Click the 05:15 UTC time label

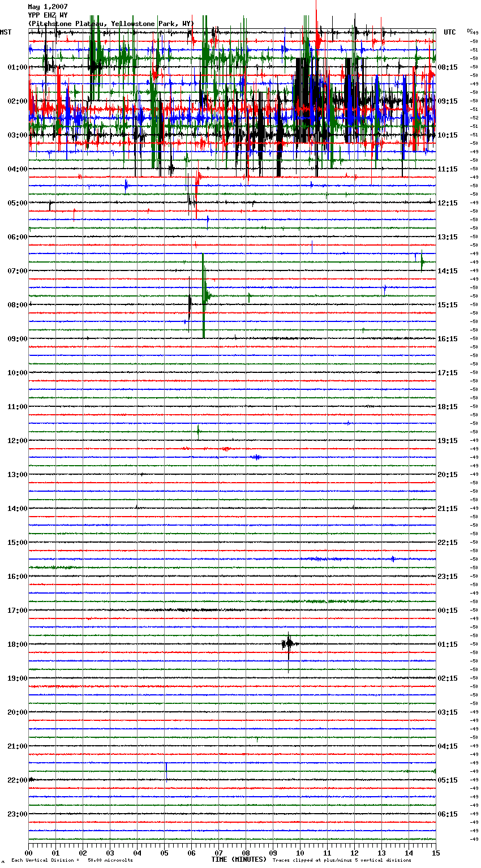pyautogui.click(x=448, y=780)
